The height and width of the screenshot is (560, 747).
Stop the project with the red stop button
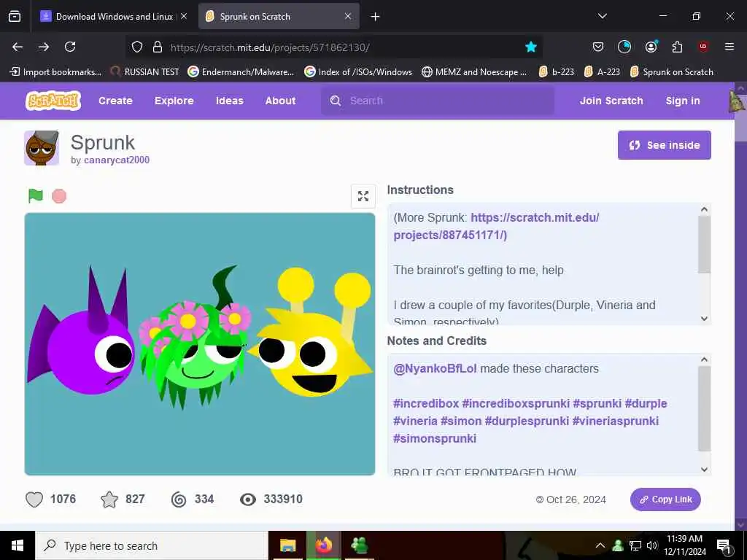59,195
